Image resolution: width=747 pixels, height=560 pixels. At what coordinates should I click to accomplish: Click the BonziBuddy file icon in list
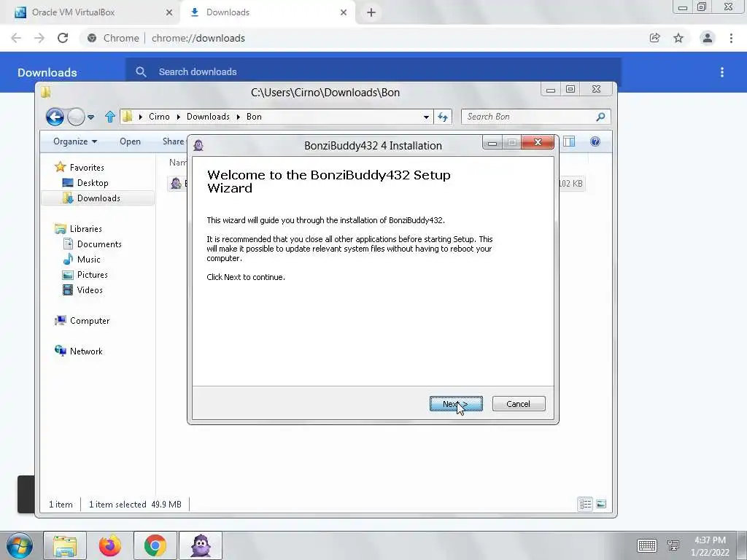pyautogui.click(x=176, y=183)
